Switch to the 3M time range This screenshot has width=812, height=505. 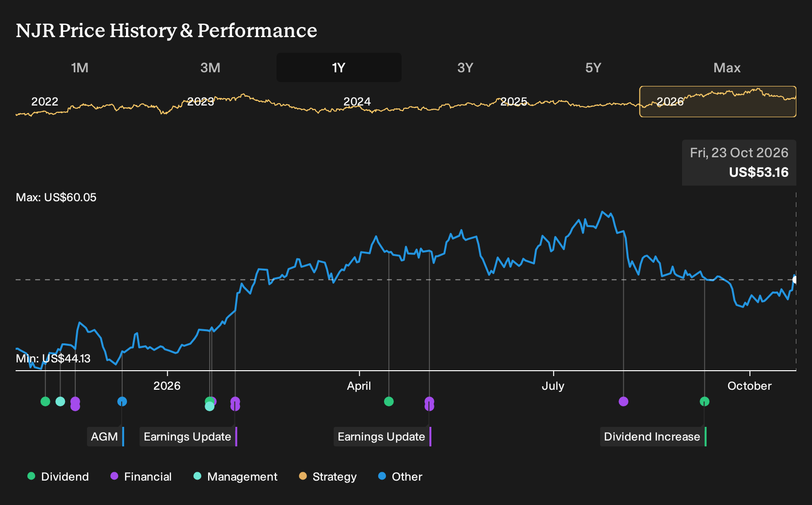[x=210, y=67]
